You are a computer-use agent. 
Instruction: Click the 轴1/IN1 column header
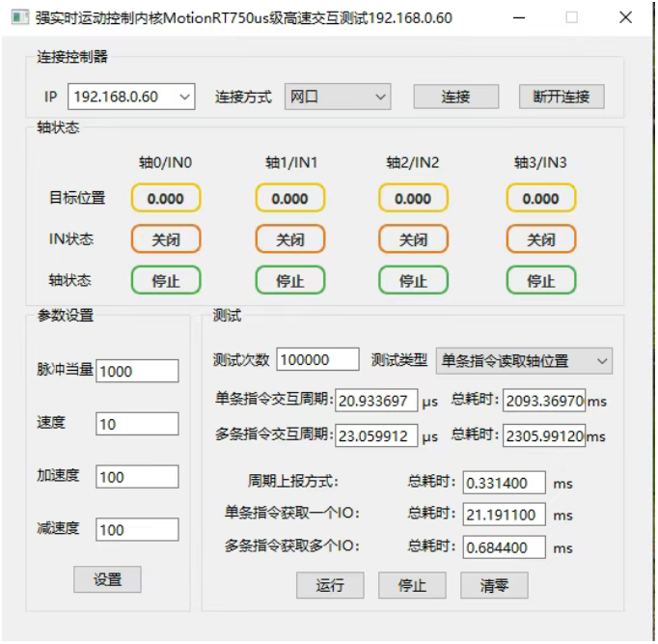[x=291, y=162]
